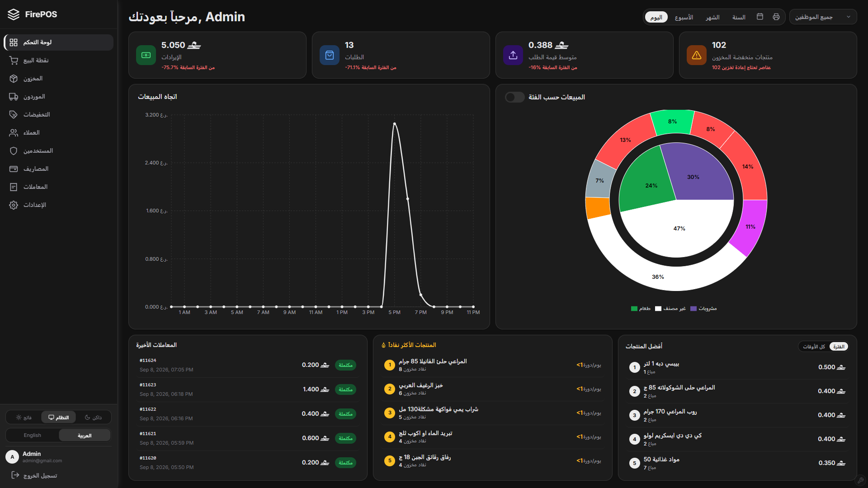868x488 pixels.
Task: Open expenses wallet icon (المصاريف)
Action: pyautogui.click(x=14, y=169)
